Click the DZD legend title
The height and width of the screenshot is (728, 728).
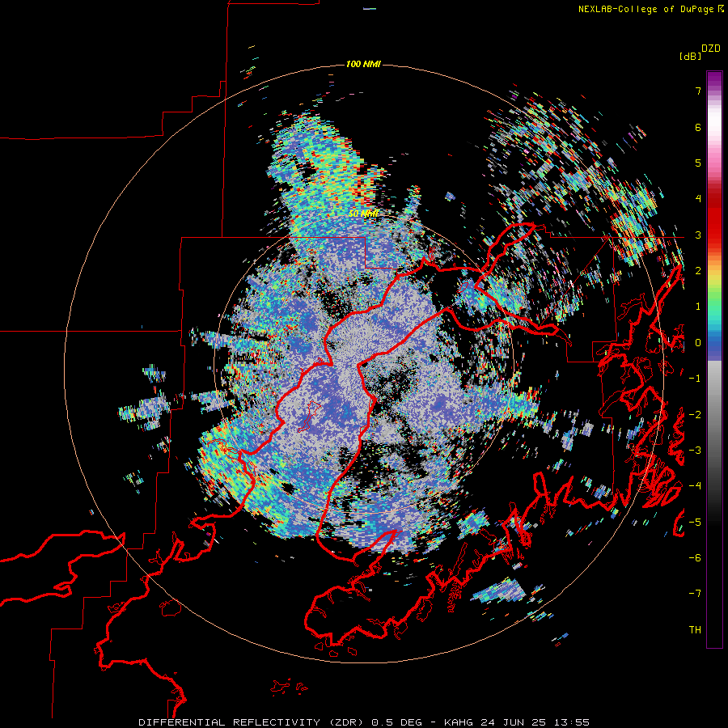point(711,49)
